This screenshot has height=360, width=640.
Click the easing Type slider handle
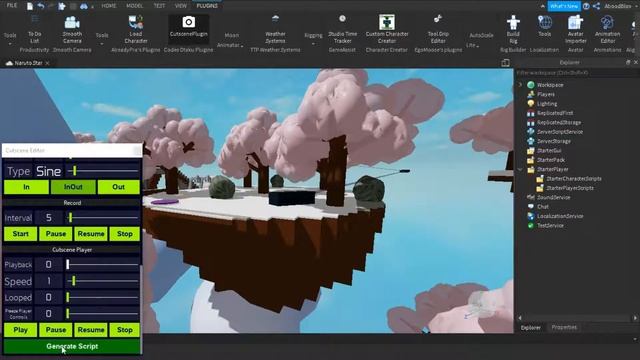tap(74, 171)
